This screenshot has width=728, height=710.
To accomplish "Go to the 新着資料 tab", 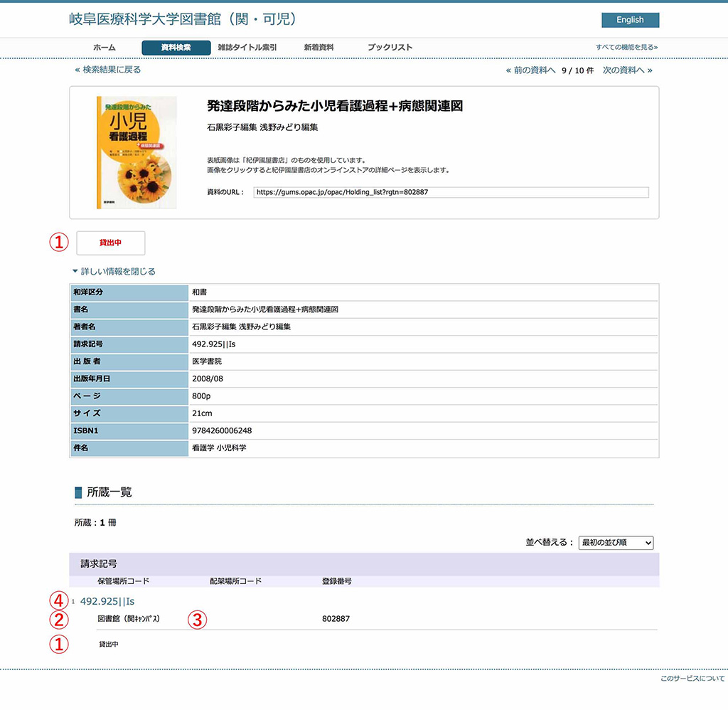I will [x=318, y=48].
